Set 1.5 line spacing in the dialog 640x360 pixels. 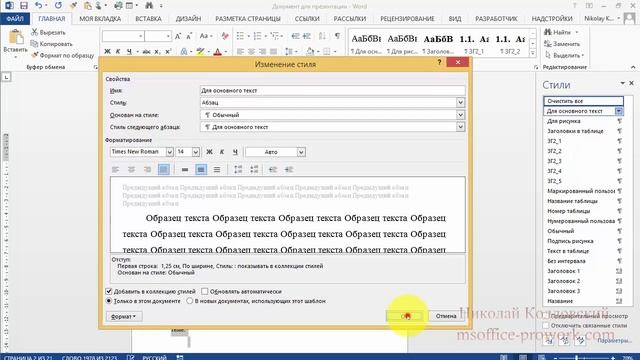pyautogui.click(x=201, y=169)
